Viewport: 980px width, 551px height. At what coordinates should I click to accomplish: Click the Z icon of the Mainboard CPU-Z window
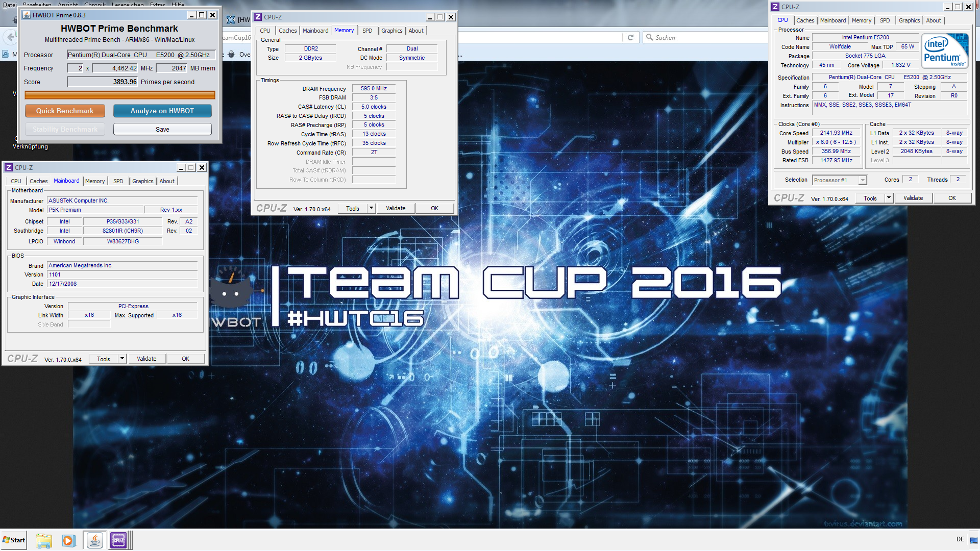(9, 167)
